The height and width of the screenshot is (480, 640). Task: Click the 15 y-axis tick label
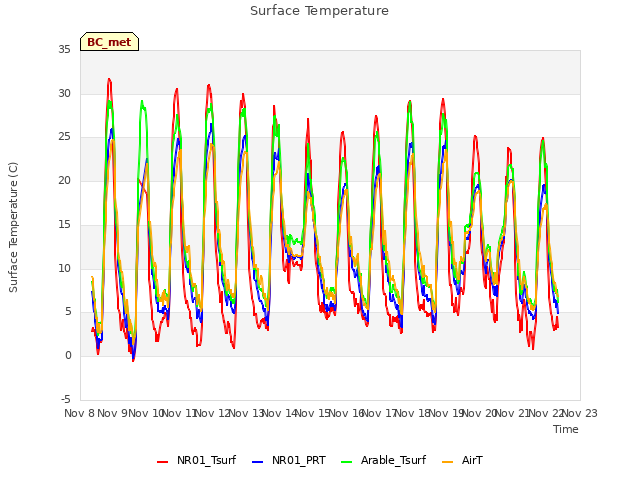(64, 224)
